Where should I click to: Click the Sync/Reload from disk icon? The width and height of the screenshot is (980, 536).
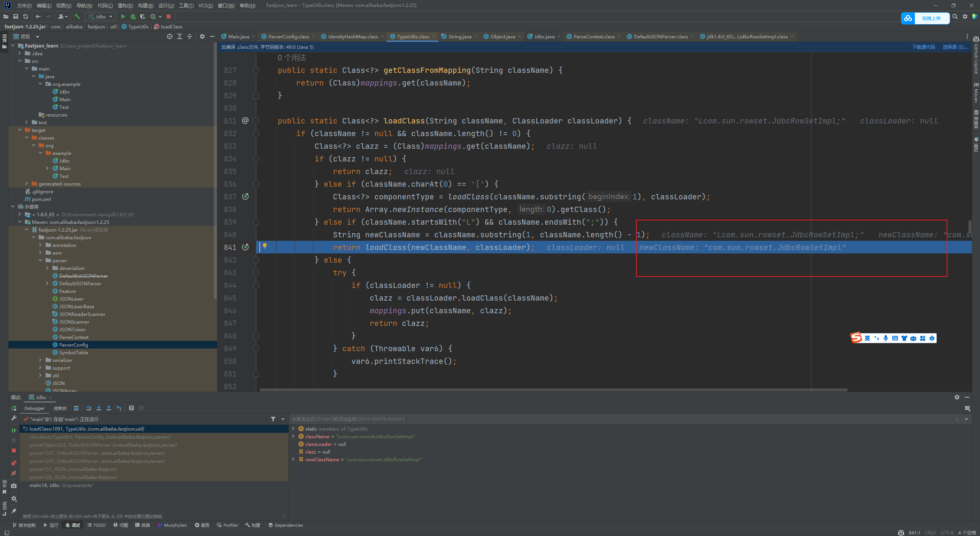pyautogui.click(x=26, y=16)
